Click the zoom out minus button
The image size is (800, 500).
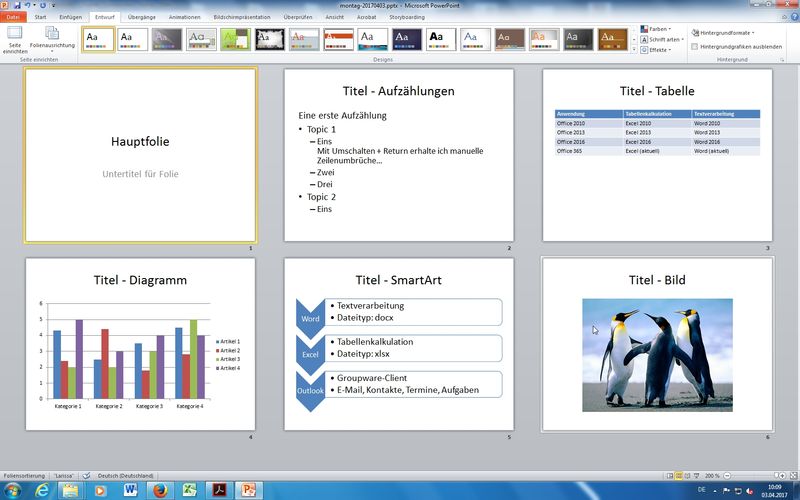pyautogui.click(x=727, y=476)
